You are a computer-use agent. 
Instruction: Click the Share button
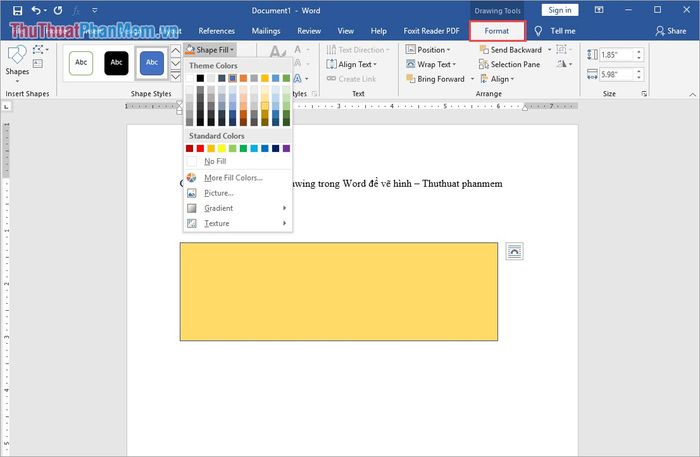tap(669, 31)
